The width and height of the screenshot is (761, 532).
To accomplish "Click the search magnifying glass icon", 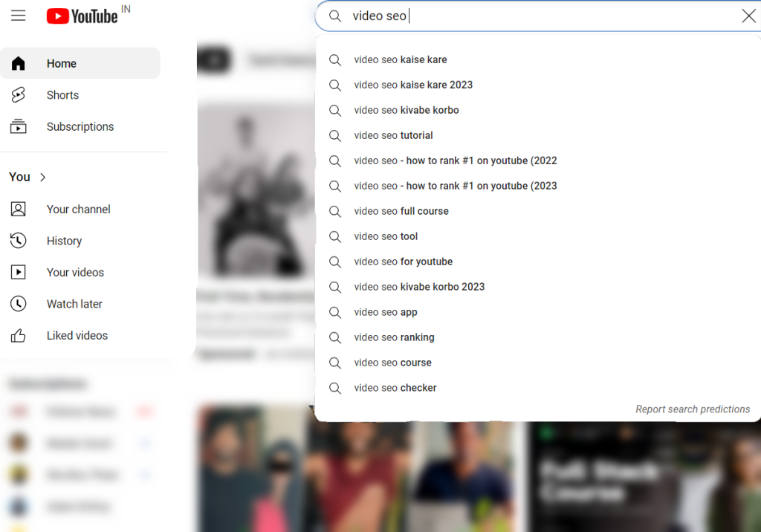I will (x=334, y=16).
